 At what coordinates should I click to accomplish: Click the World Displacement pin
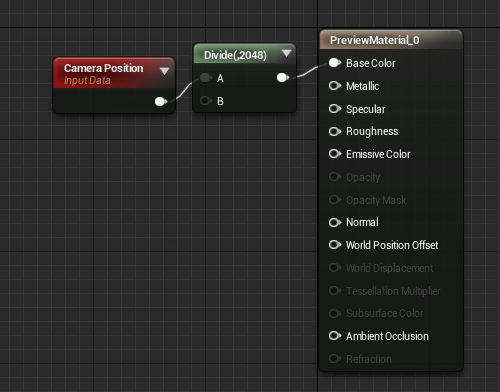pyautogui.click(x=335, y=268)
